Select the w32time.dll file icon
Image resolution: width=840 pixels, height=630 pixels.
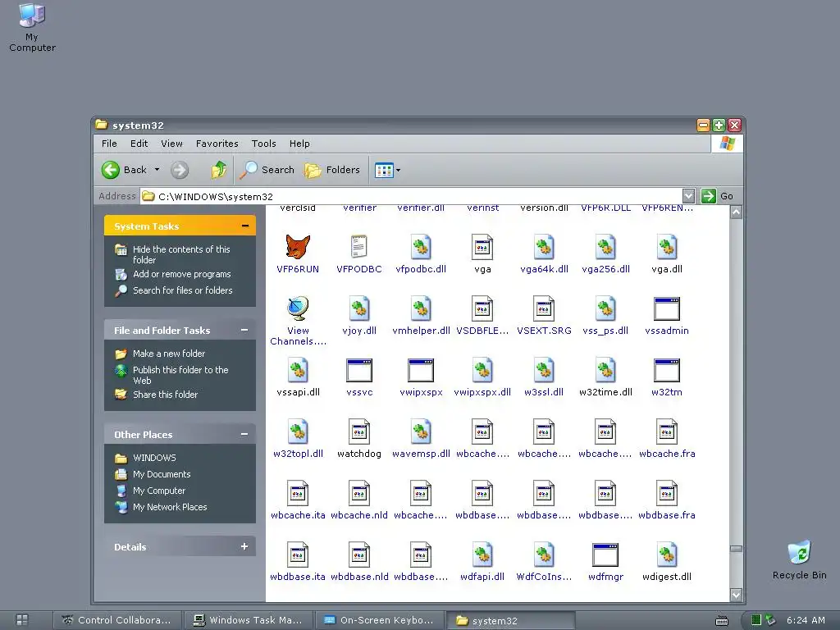[605, 370]
